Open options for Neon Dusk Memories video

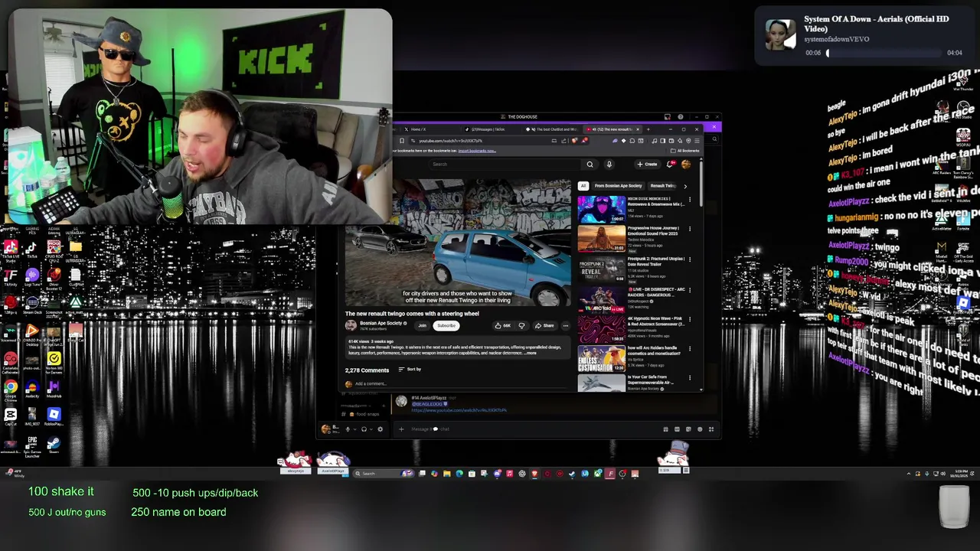[689, 199]
